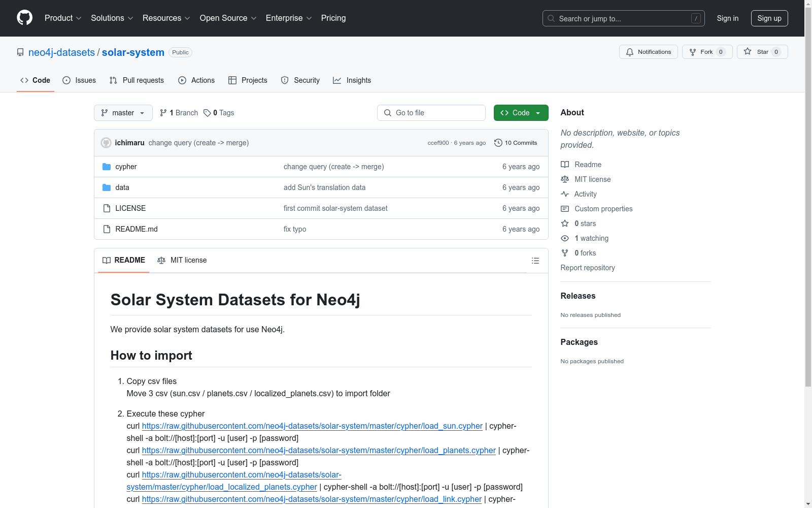The width and height of the screenshot is (812, 508).
Task: Click the Fork button
Action: pos(707,52)
